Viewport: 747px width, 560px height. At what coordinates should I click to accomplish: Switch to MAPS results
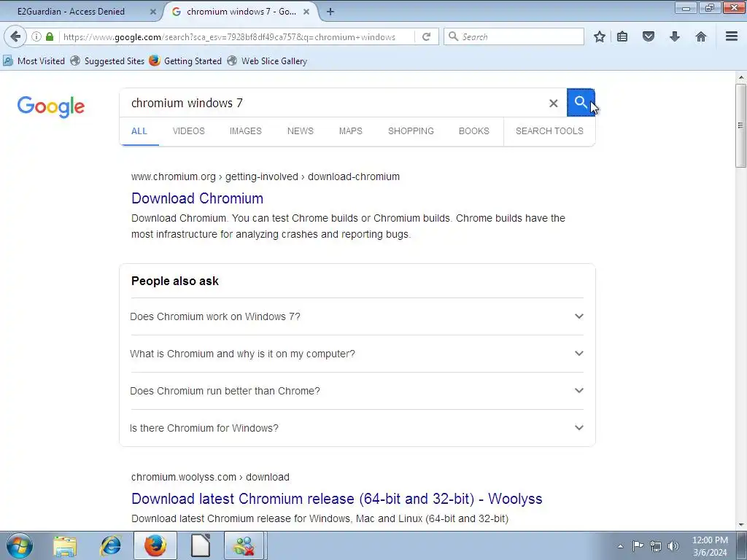pyautogui.click(x=351, y=131)
